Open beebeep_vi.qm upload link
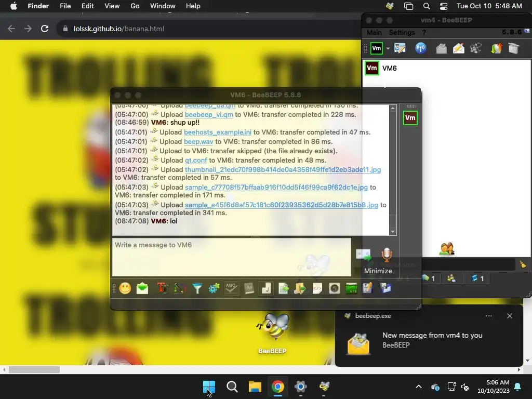The width and height of the screenshot is (532, 399). click(x=209, y=115)
